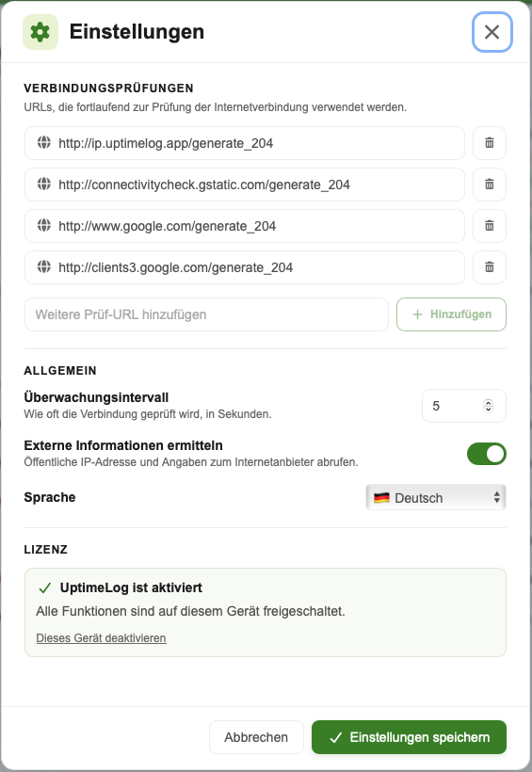
Task: Click the green checkmark license icon
Action: coord(45,587)
